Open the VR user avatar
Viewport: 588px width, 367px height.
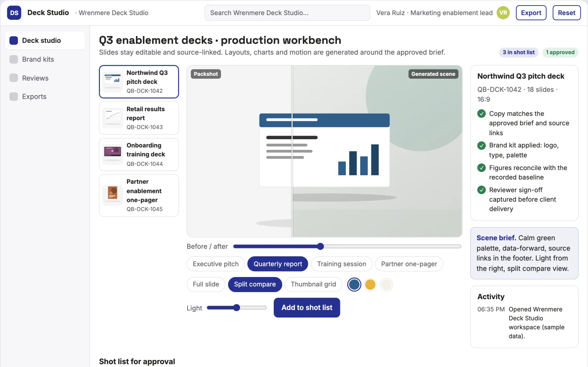(x=503, y=13)
